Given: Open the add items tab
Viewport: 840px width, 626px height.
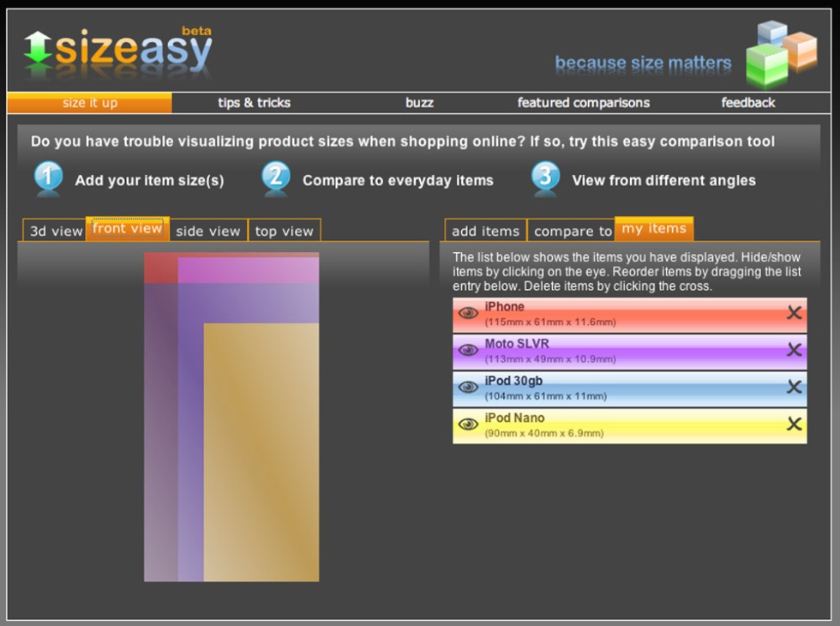Looking at the screenshot, I should pos(485,231).
